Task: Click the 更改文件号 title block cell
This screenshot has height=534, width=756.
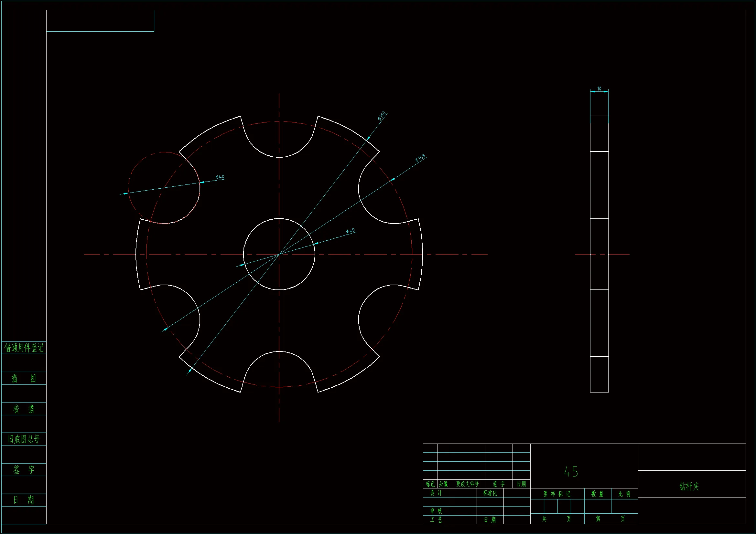Action: pyautogui.click(x=467, y=484)
